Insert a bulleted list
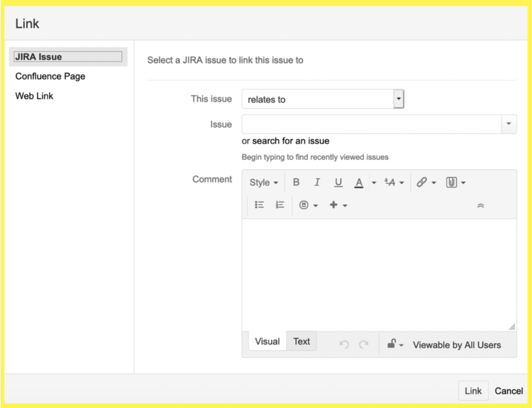 259,205
